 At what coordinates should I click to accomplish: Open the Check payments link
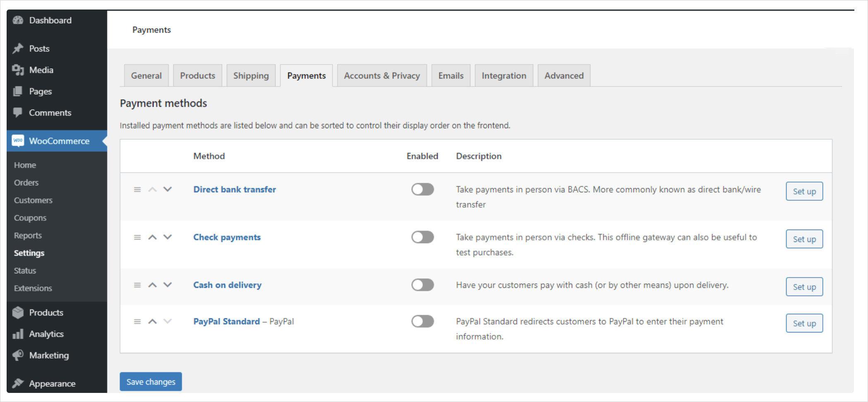(x=227, y=237)
